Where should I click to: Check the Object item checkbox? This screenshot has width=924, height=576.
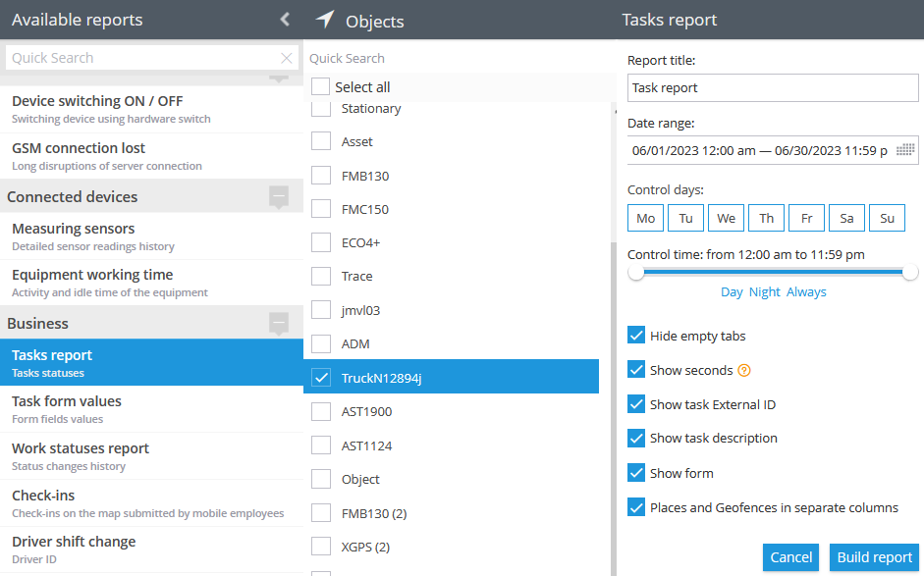[x=320, y=479]
